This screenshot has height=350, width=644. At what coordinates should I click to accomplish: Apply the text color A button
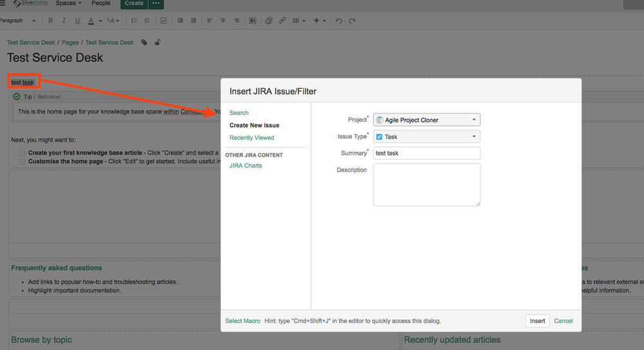click(x=91, y=21)
